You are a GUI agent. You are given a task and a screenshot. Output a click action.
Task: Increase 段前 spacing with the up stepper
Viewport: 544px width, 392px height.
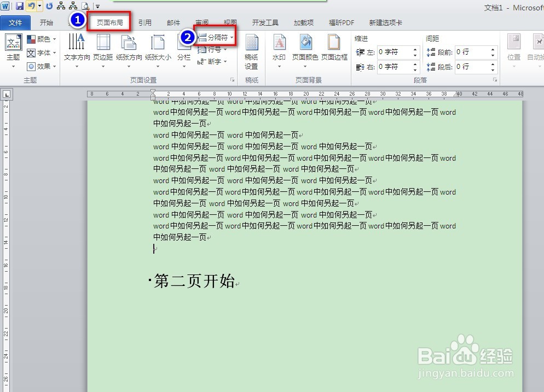tap(493, 49)
